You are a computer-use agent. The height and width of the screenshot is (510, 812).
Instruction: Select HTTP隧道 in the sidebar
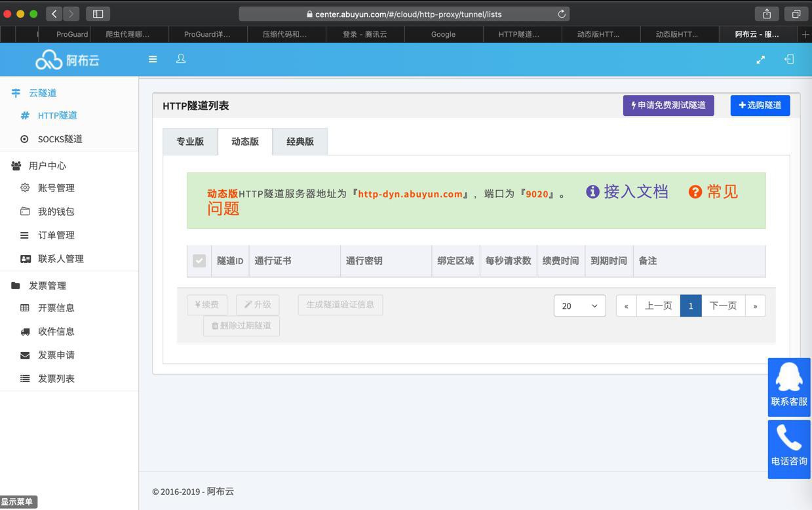coord(58,115)
